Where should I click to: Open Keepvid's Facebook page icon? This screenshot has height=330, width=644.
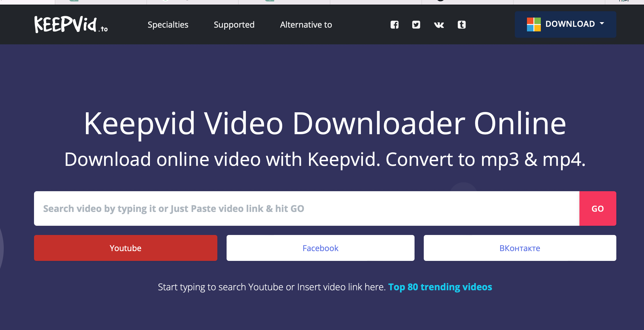(394, 25)
